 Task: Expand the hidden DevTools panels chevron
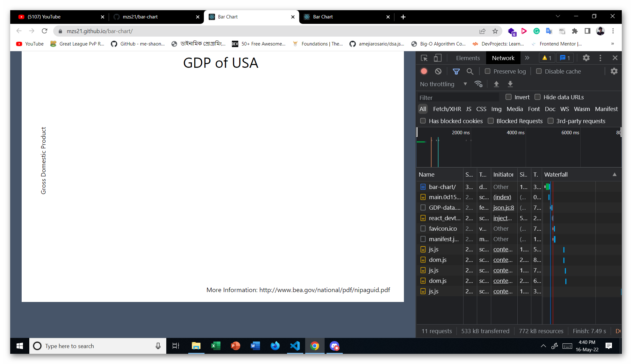click(527, 58)
